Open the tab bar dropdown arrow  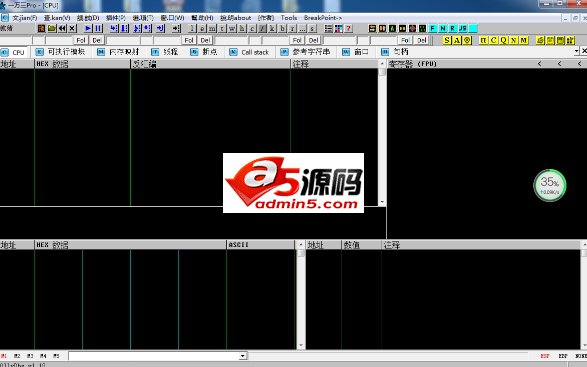[x=576, y=51]
